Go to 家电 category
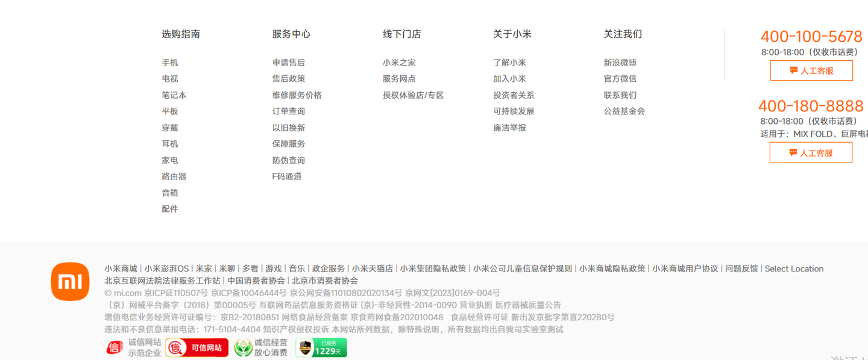Screen dimensions: 868x360 (170, 160)
